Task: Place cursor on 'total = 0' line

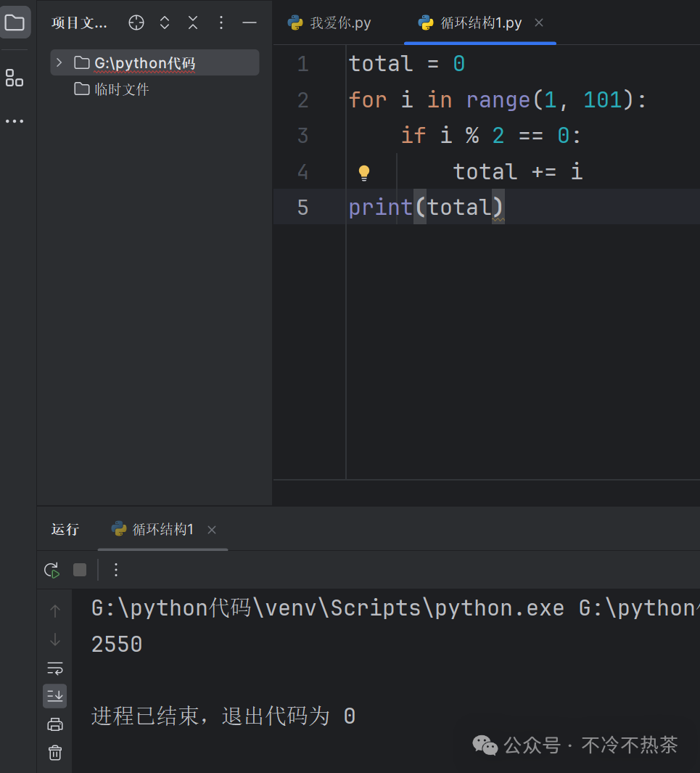Action: (407, 64)
